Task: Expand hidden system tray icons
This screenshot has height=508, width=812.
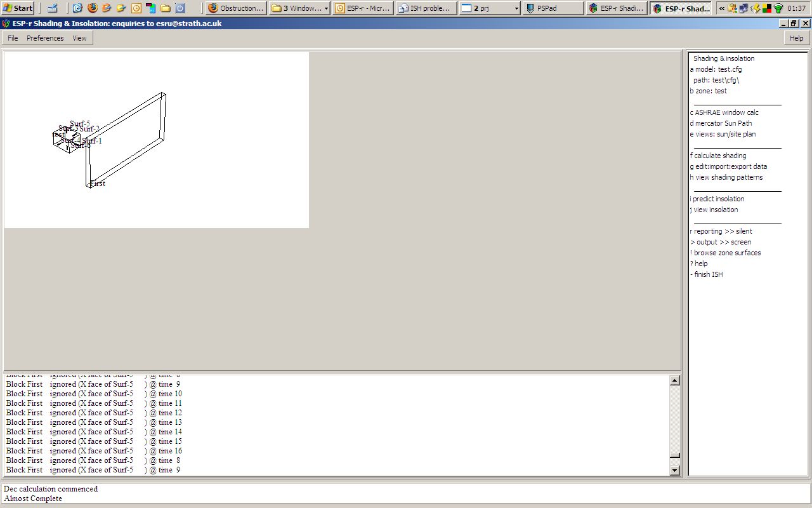Action: pos(722,8)
